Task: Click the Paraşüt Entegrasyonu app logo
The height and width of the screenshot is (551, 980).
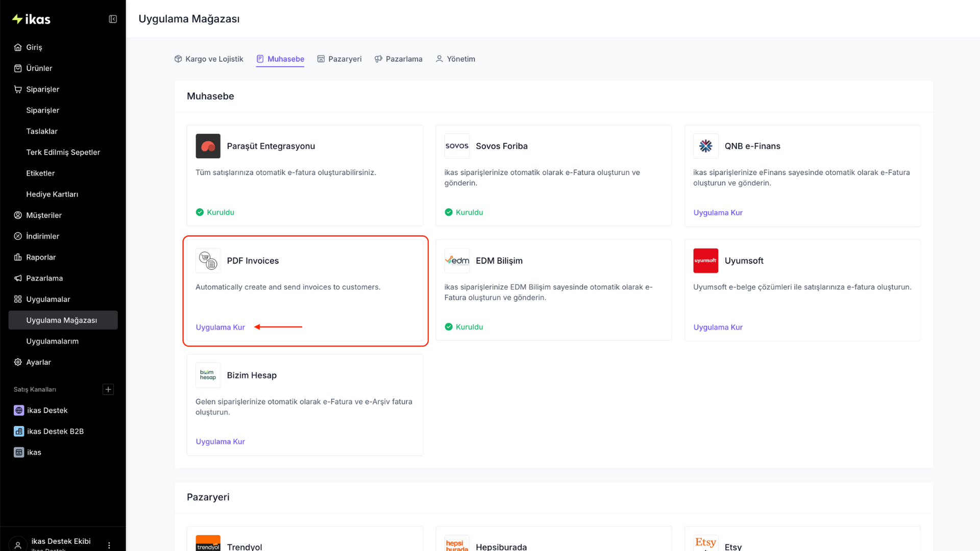Action: [x=208, y=146]
